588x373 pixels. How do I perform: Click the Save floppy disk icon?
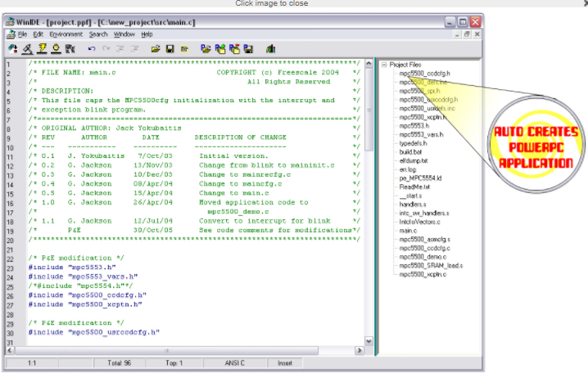pyautogui.click(x=170, y=49)
